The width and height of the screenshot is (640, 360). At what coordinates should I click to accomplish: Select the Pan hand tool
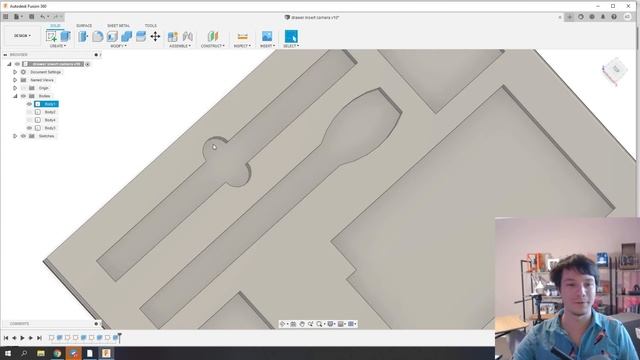coord(302,324)
